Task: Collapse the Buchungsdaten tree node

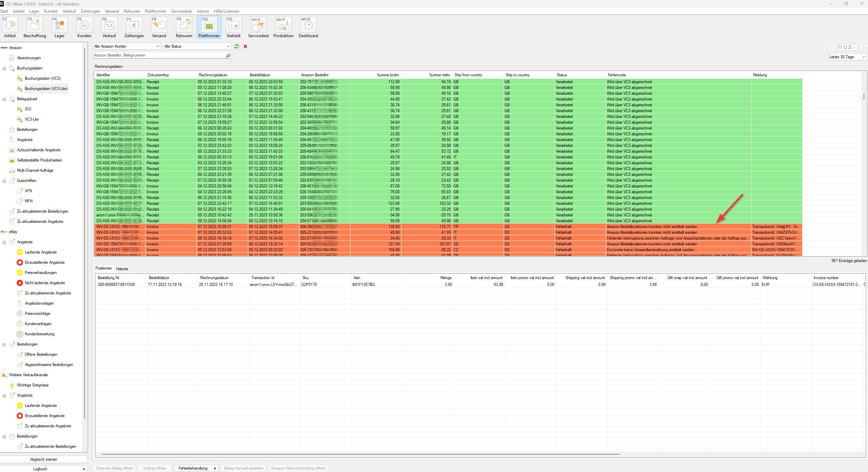Action: tap(4, 68)
